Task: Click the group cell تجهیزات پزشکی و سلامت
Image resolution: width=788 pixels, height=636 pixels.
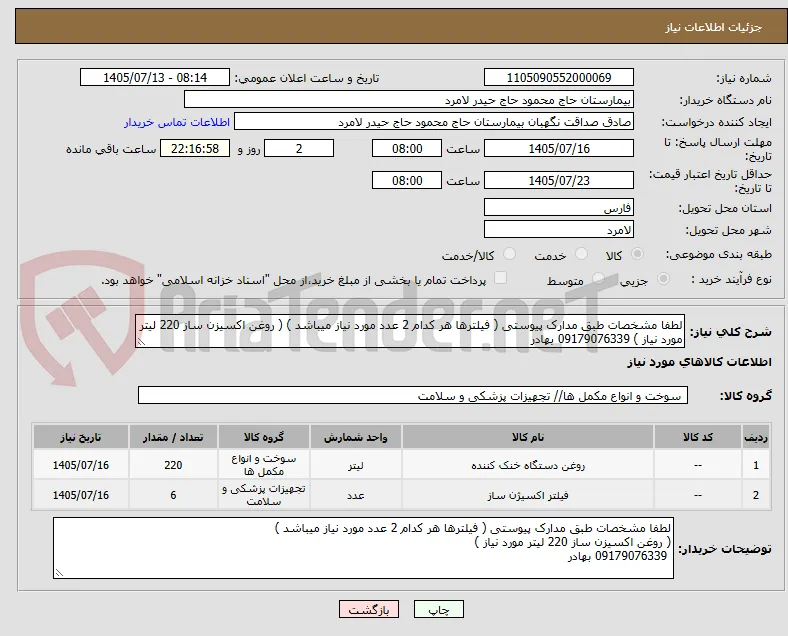Action: tap(264, 495)
